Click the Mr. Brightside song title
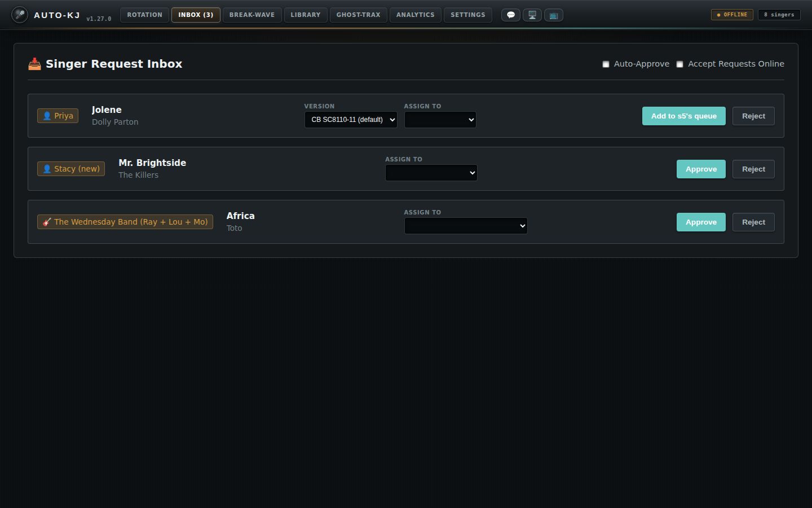The image size is (812, 508). click(152, 163)
